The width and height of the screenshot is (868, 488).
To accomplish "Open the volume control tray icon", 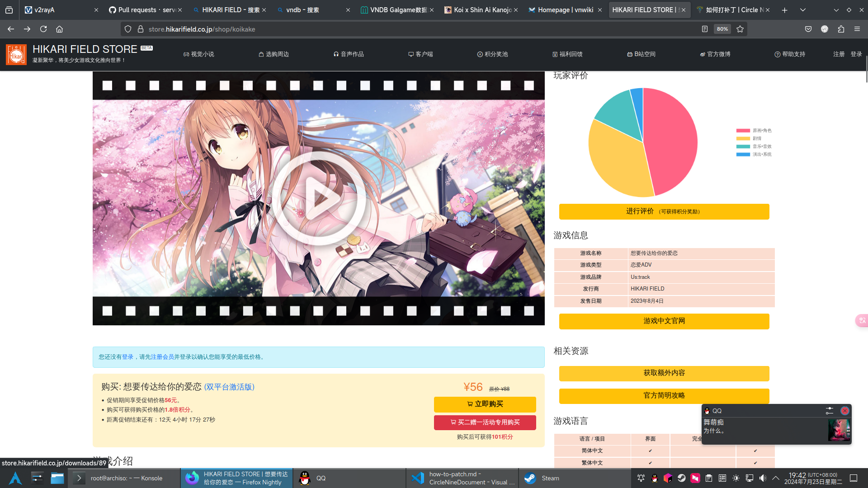I will pos(763,478).
